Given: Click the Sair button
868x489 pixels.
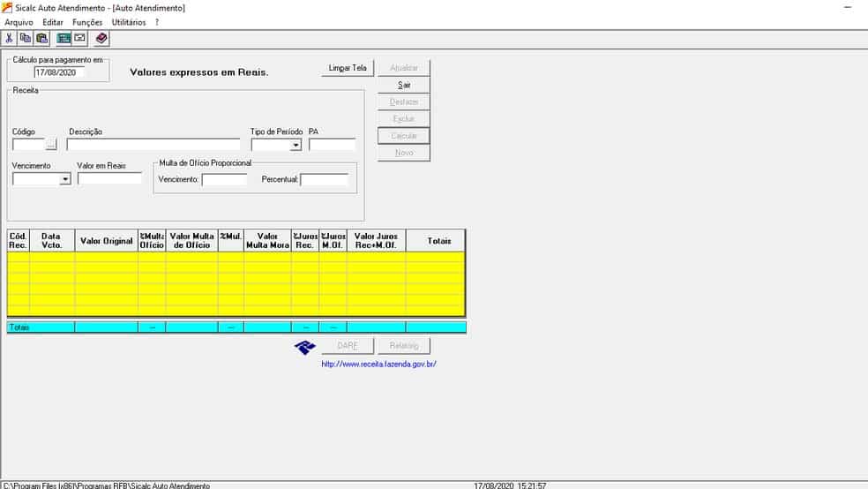Looking at the screenshot, I should tap(404, 85).
